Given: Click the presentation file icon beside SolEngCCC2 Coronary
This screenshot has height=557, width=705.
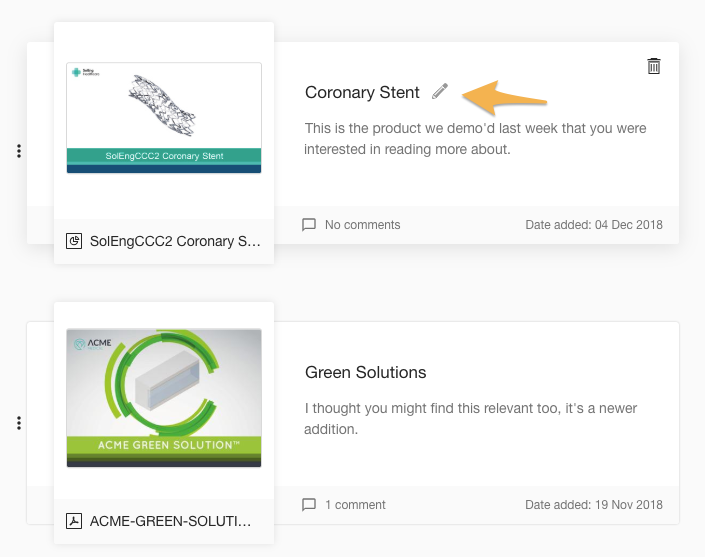Looking at the screenshot, I should tap(74, 241).
